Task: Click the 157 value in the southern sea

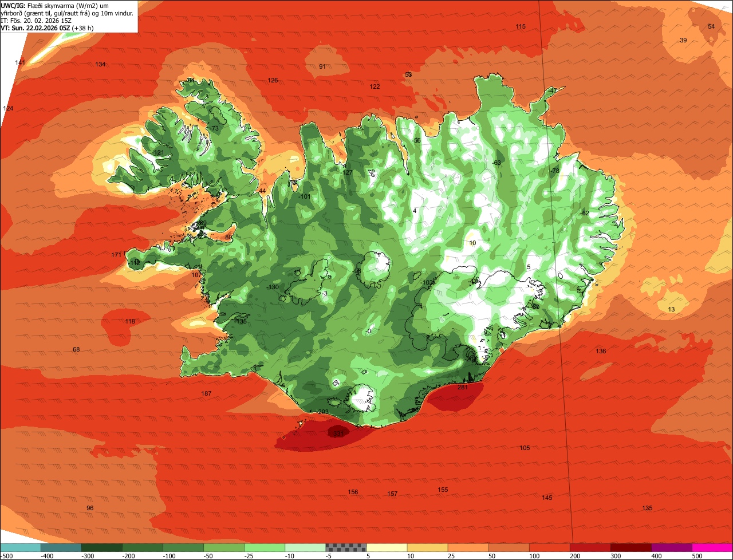Action: pos(392,494)
